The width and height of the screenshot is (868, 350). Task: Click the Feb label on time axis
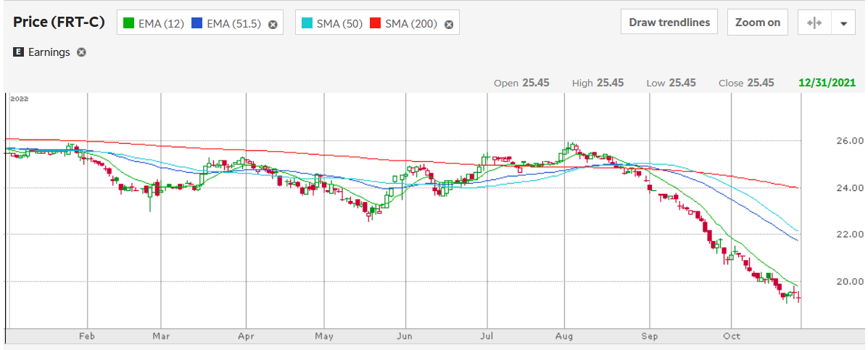tap(87, 337)
